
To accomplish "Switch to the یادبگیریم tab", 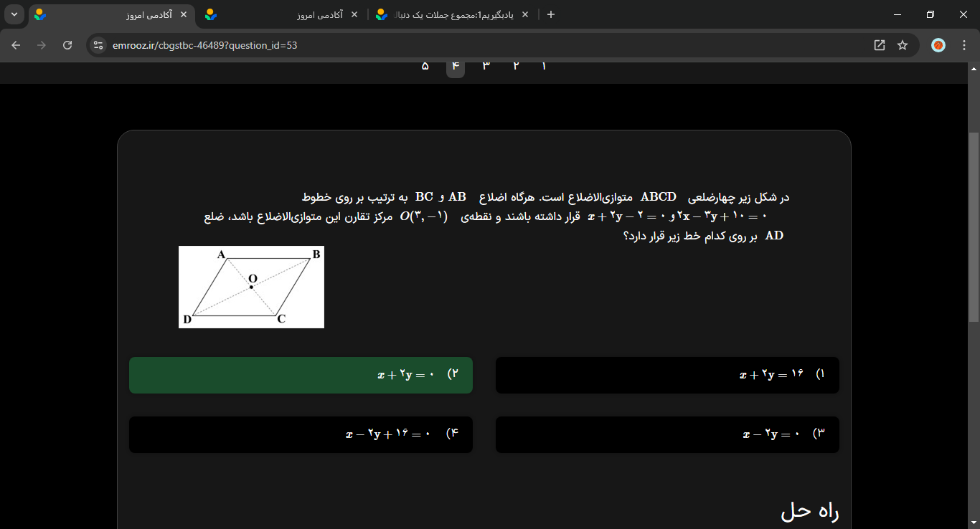I will pyautogui.click(x=452, y=14).
